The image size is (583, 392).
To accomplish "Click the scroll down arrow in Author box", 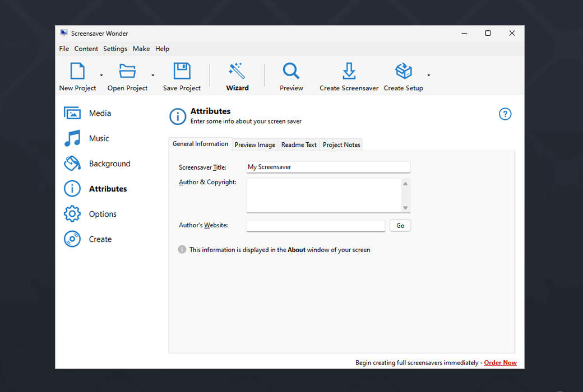I will pyautogui.click(x=406, y=208).
